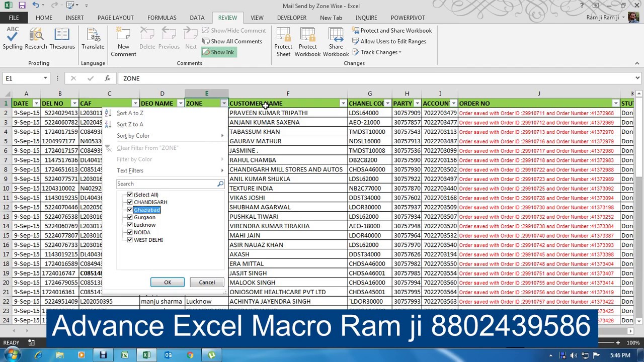
Task: Open Internet Explorer from the taskbar
Action: point(38,355)
